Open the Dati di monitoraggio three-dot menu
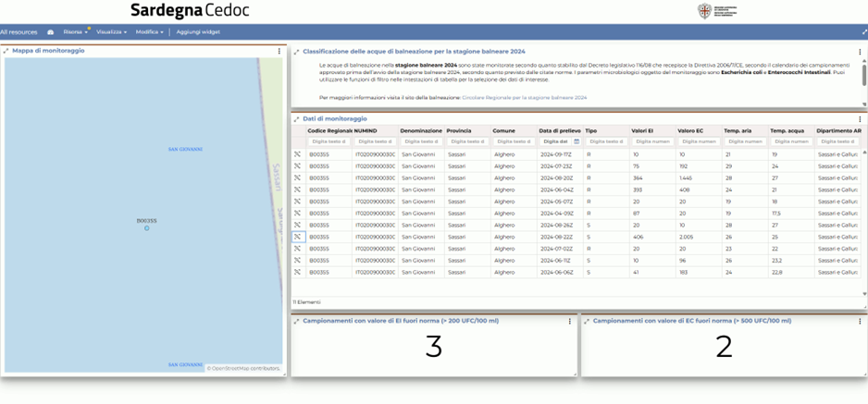This screenshot has height=404, width=868. [x=860, y=119]
